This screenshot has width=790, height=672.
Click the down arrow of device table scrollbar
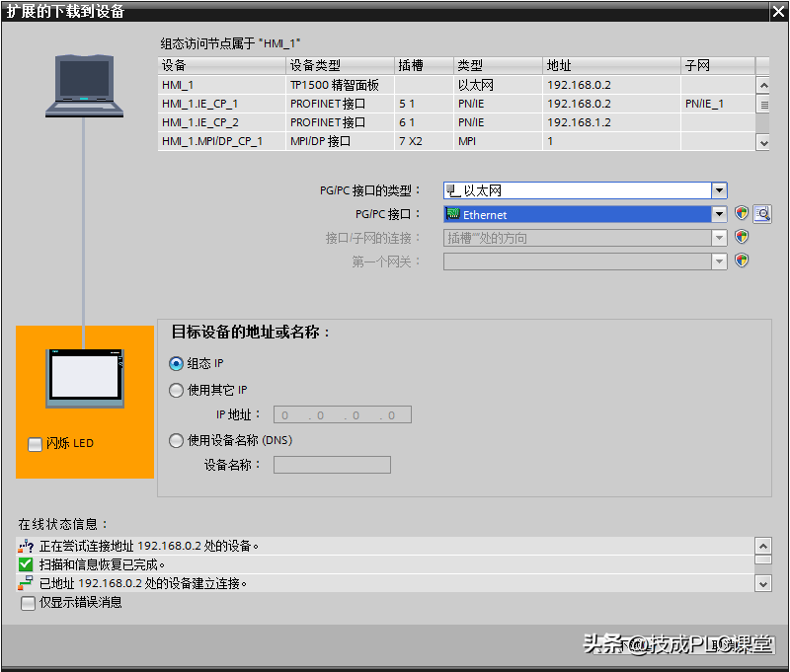(763, 142)
